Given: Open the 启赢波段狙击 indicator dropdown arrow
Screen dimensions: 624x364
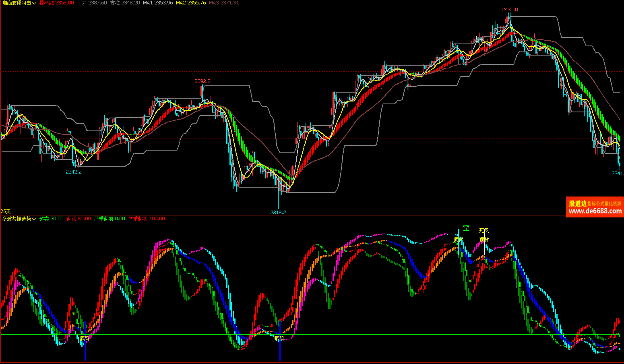Looking at the screenshot, I should tap(34, 3).
